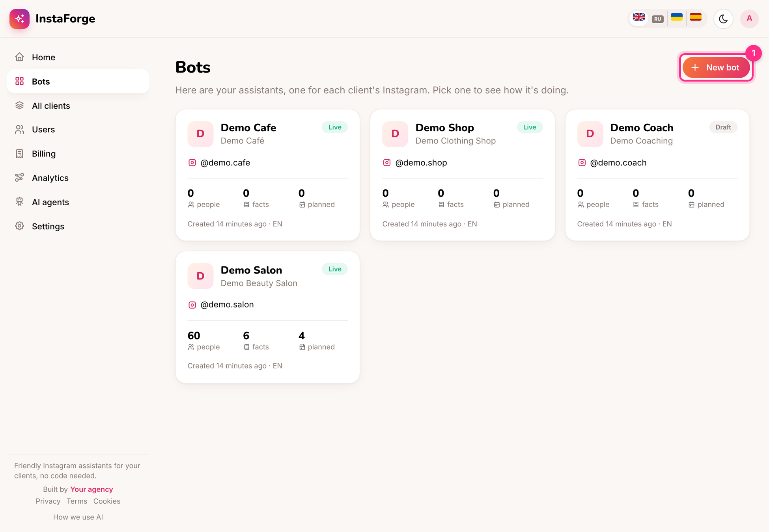Image resolution: width=769 pixels, height=532 pixels.
Task: Open the Demo Cafe bot title
Action: tap(248, 128)
